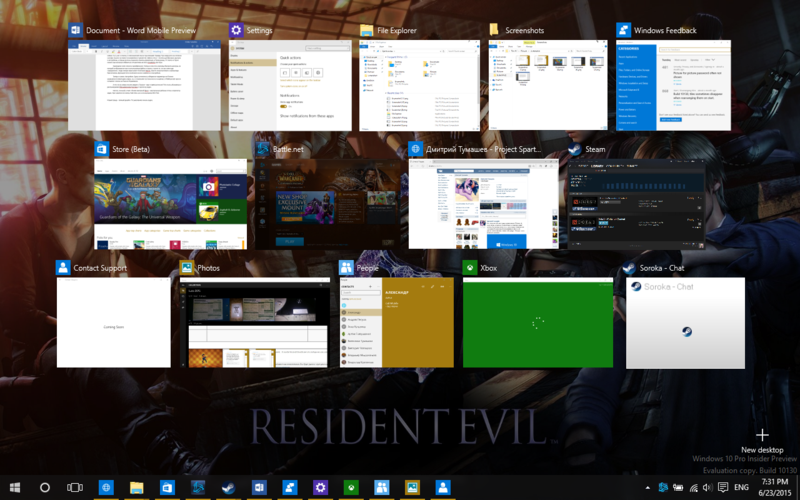800x500 pixels.
Task: Click folder icon beside Screenshots window title
Action: click(x=494, y=30)
